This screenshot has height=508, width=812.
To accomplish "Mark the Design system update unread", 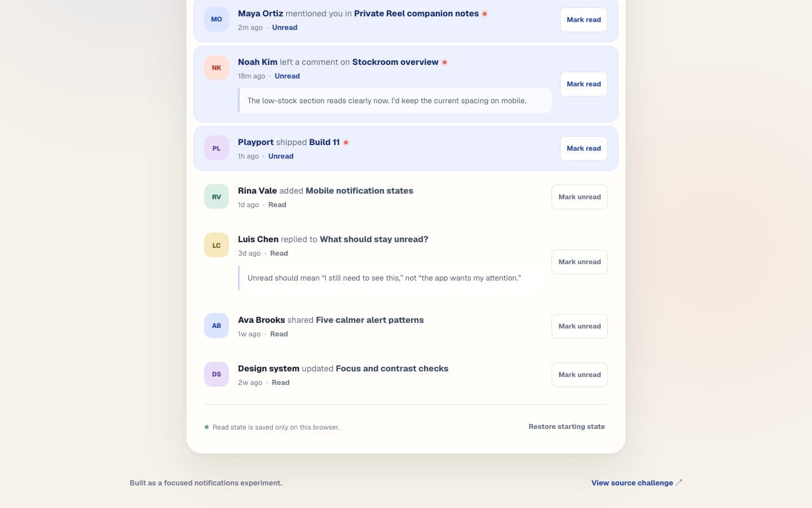I will pos(580,375).
